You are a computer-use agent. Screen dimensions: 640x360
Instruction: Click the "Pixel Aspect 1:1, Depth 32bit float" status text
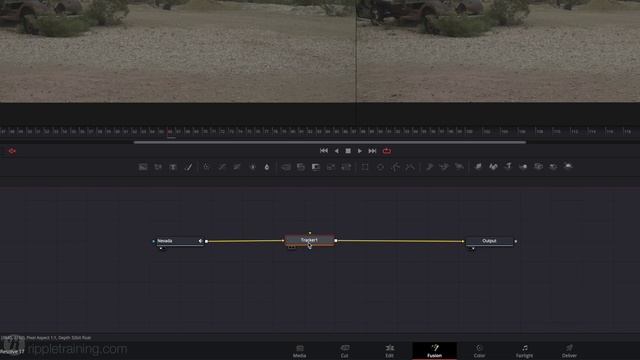point(59,338)
